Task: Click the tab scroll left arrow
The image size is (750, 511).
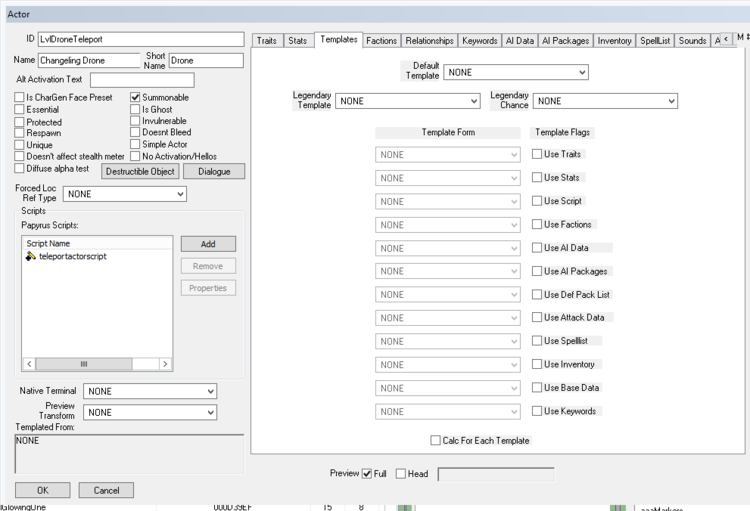Action: (726, 39)
